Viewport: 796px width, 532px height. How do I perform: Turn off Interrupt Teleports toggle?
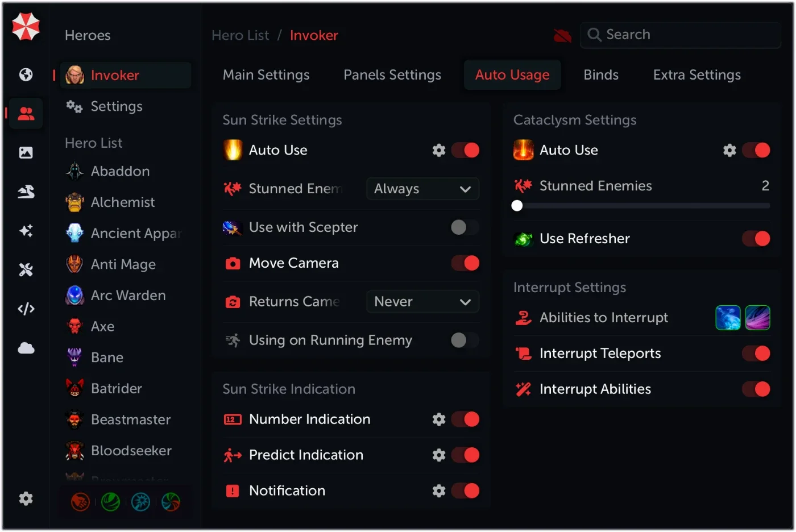756,354
